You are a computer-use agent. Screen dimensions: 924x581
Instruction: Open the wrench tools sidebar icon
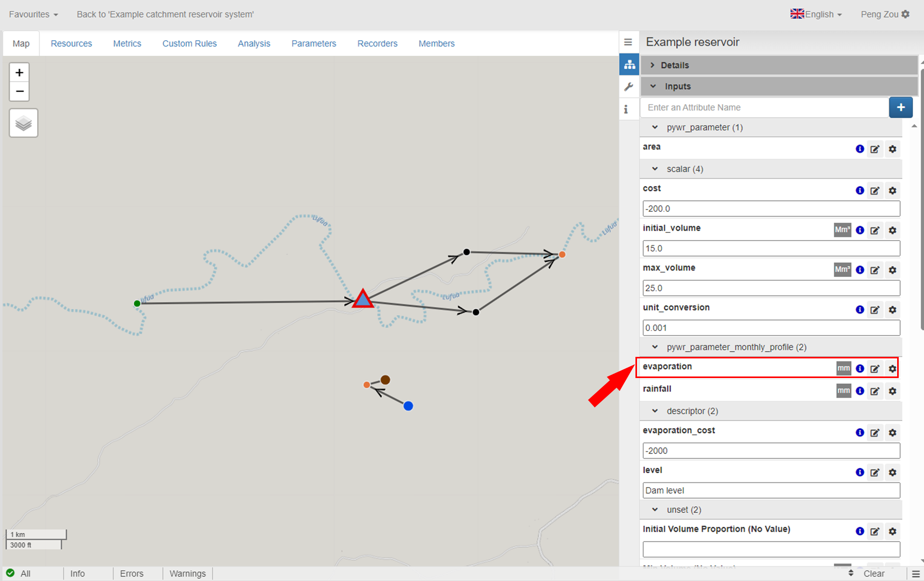point(629,87)
